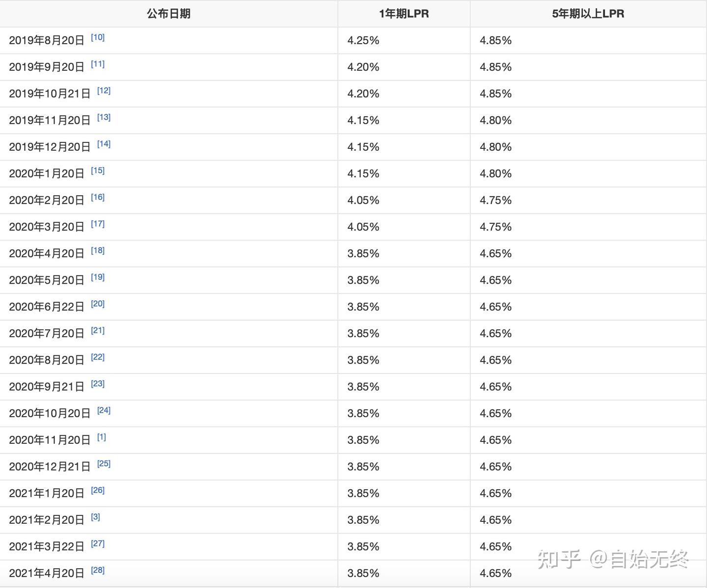This screenshot has height=588, width=707.
Task: Open citation [14] for 2019年12月20日
Action: (104, 144)
